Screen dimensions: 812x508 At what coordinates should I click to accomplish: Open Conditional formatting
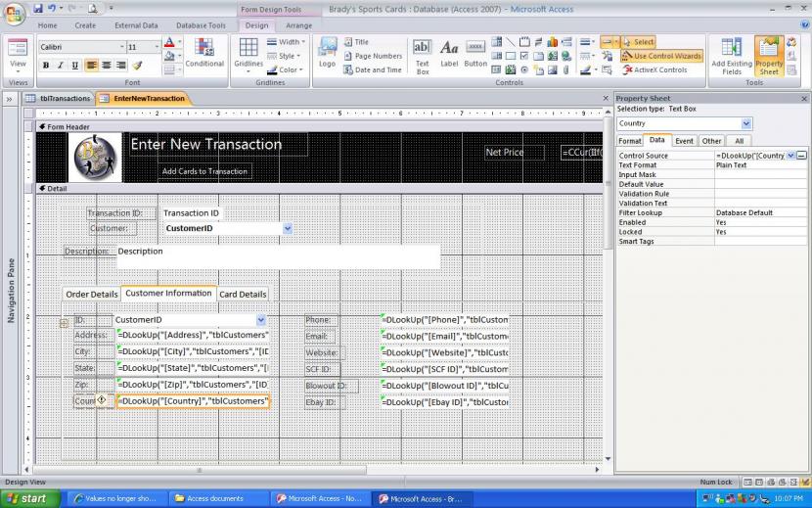click(x=204, y=53)
